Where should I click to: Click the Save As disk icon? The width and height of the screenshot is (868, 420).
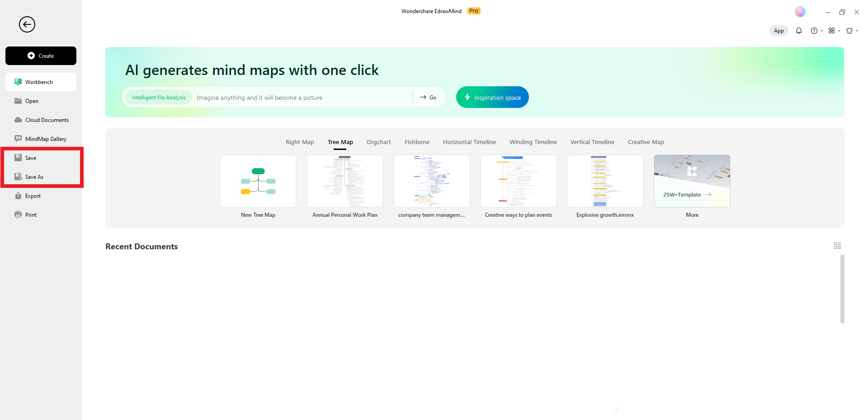pyautogui.click(x=18, y=177)
